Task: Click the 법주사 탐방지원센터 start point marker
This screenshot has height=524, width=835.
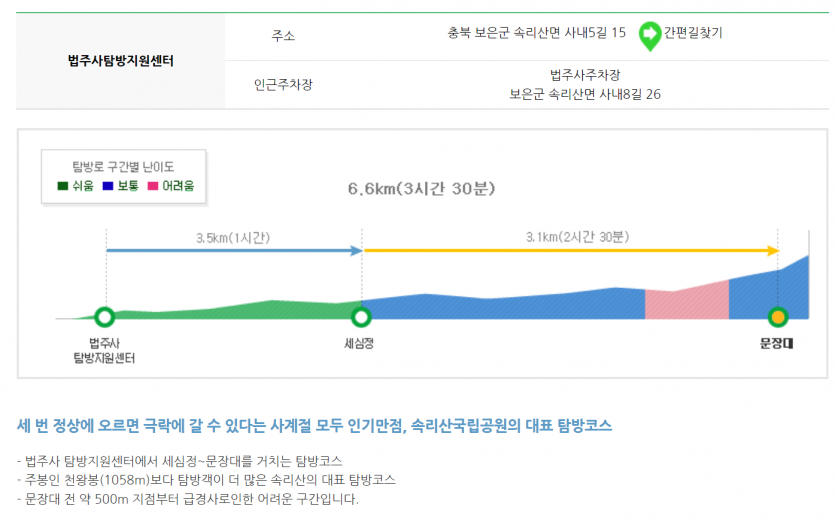Action: [105, 317]
